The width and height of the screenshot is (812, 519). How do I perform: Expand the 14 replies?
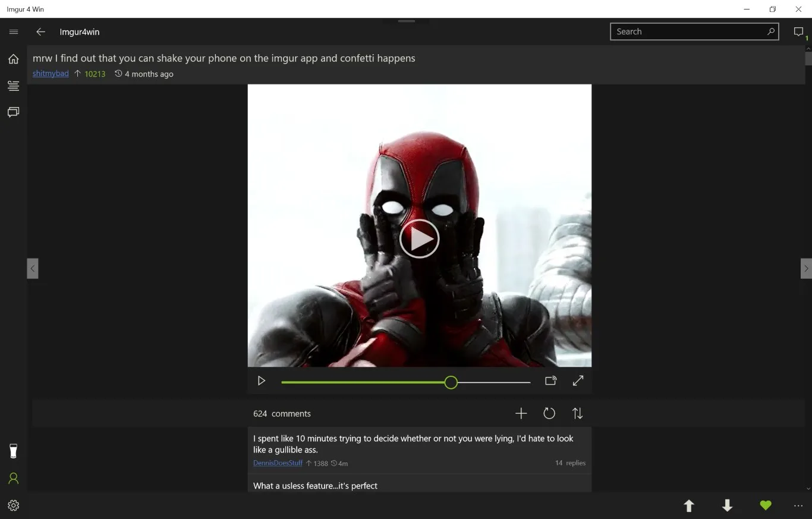tap(570, 463)
